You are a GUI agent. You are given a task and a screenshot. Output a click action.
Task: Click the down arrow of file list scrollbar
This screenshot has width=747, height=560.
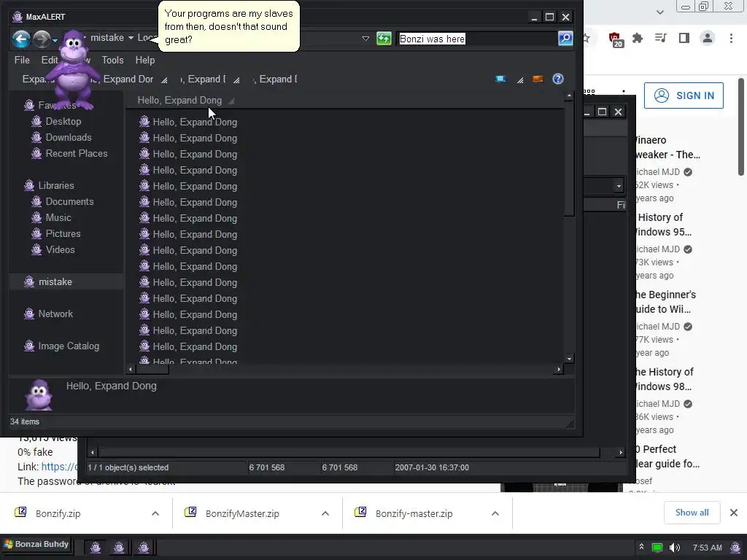(569, 359)
